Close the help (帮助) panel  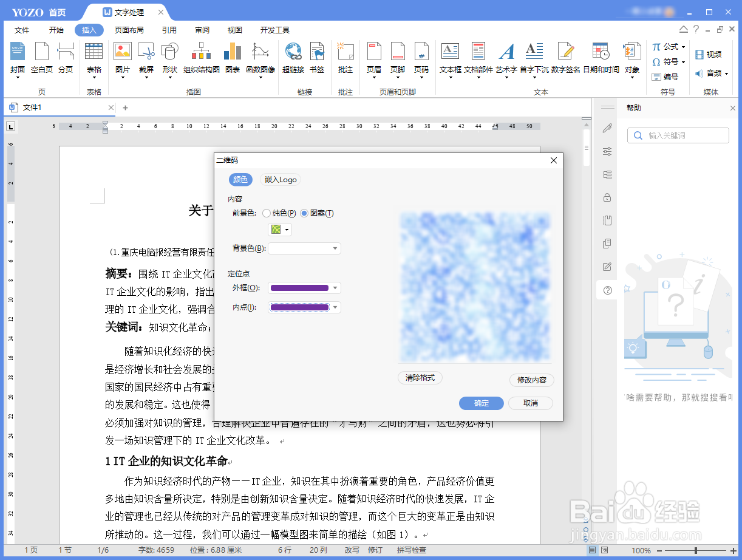732,108
